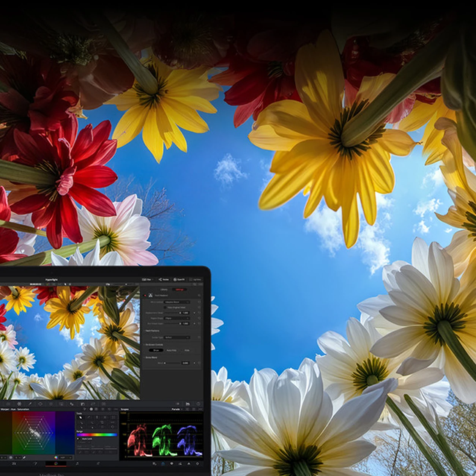Switch to the Settings tab
Viewport: 476px width, 476px height.
[x=179, y=289]
